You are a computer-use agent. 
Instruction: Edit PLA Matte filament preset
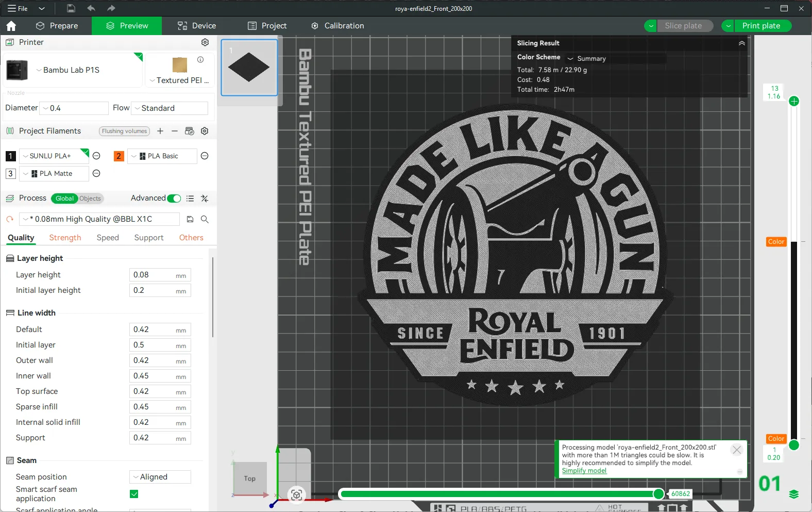coord(96,173)
